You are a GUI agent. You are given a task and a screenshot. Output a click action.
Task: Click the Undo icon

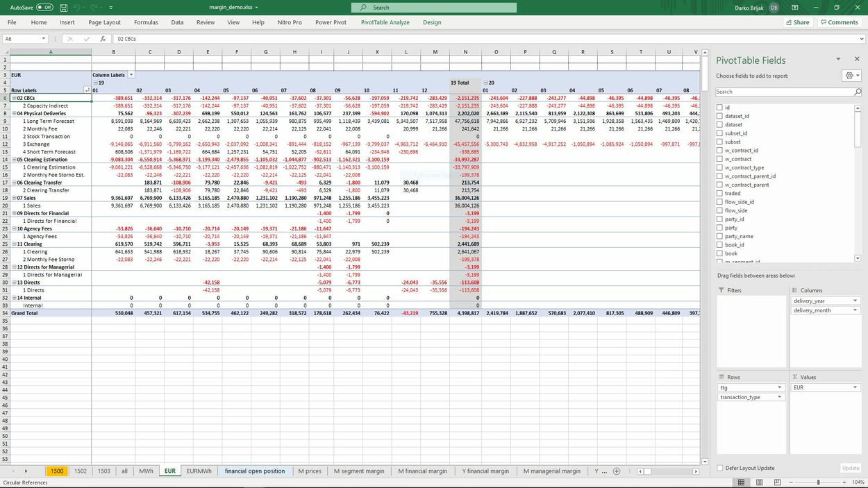76,7
